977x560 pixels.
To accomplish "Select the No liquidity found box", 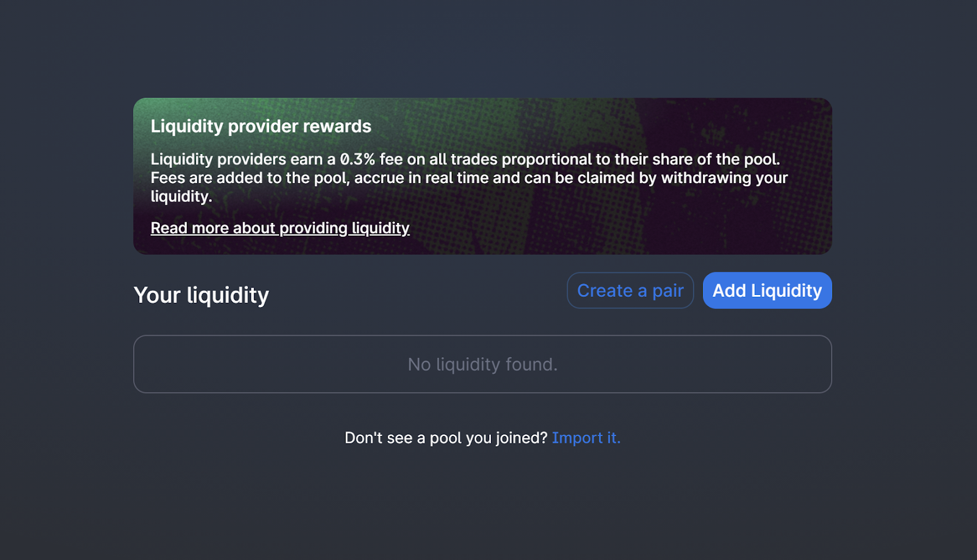I will [482, 364].
